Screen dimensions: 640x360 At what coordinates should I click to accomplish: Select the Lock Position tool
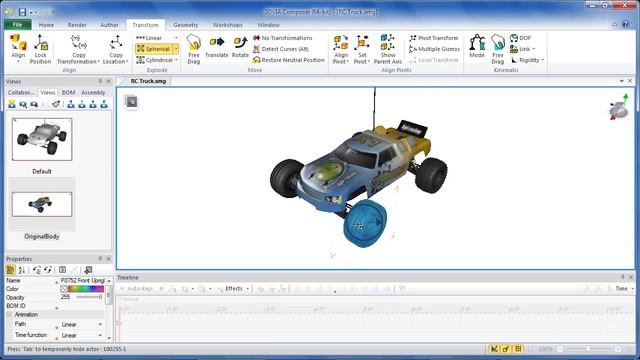coord(40,49)
